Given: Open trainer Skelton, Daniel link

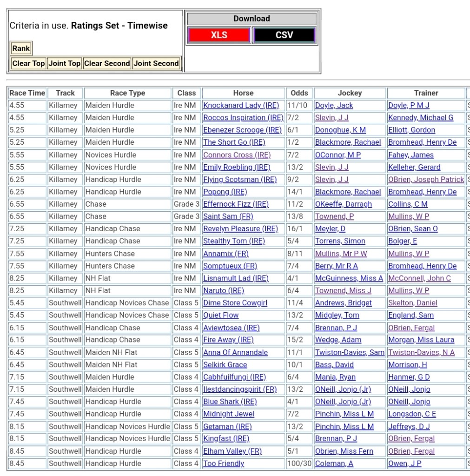Looking at the screenshot, I should click(412, 303).
